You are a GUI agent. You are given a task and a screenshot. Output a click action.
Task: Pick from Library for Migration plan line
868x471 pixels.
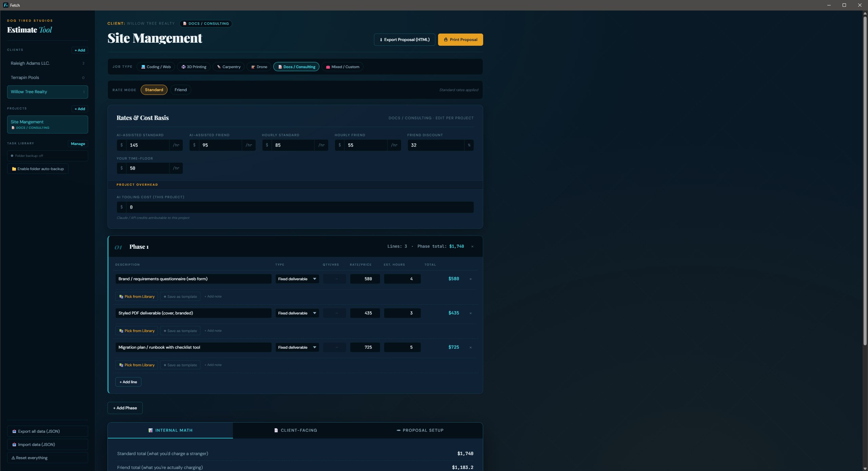(x=137, y=365)
